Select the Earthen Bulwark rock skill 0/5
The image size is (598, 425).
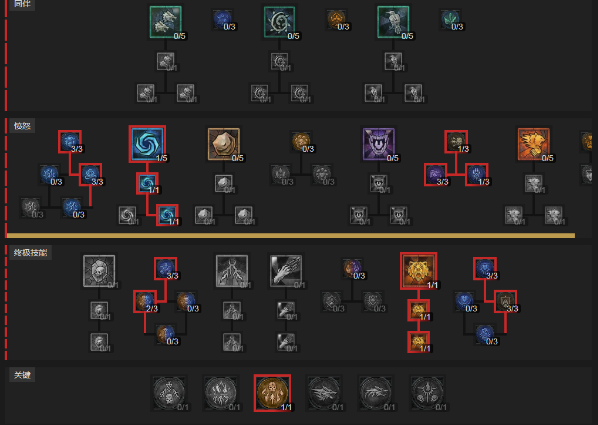[x=224, y=144]
